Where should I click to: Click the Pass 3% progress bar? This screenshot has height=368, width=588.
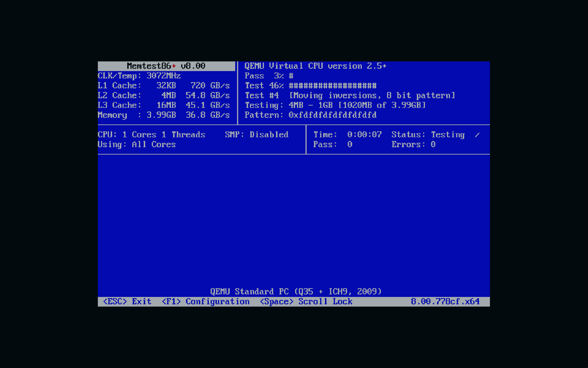pyautogui.click(x=269, y=76)
